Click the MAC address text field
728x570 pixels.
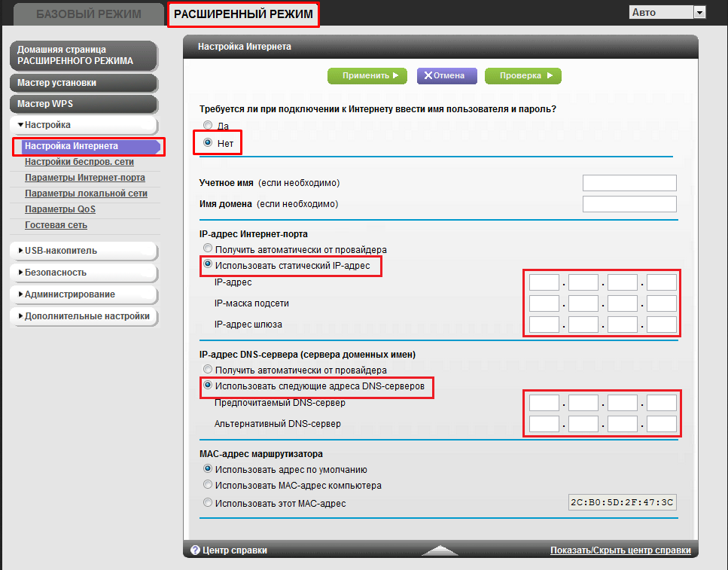coord(623,503)
